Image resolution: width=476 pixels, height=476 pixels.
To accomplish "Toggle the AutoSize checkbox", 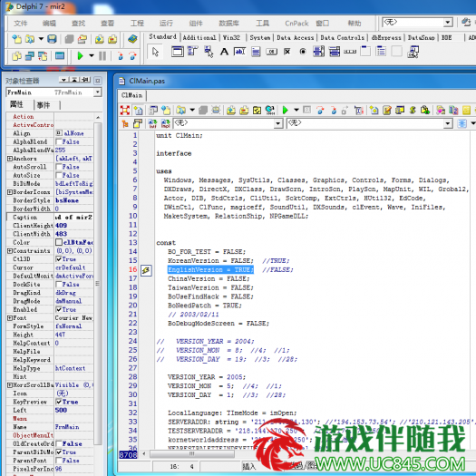I will [x=59, y=176].
